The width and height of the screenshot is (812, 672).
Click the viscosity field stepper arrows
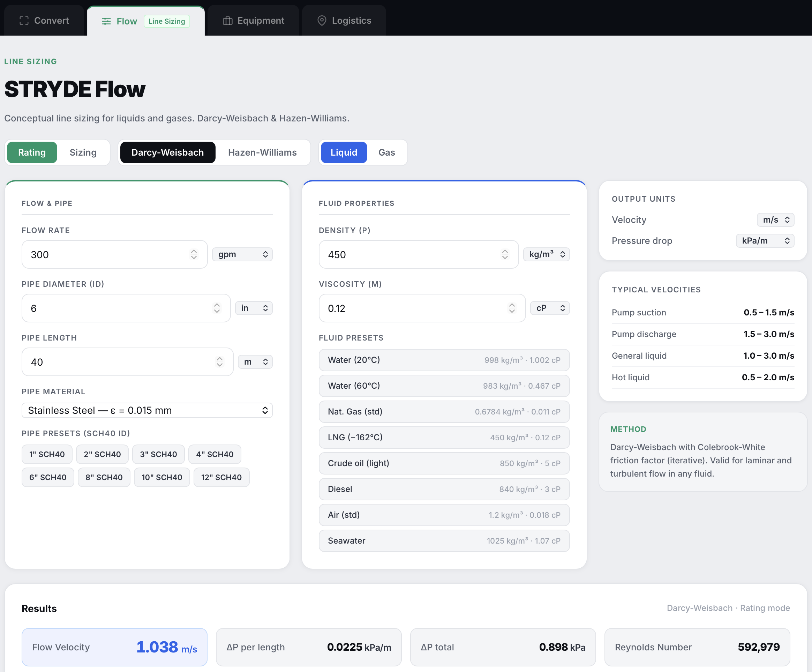[512, 308]
